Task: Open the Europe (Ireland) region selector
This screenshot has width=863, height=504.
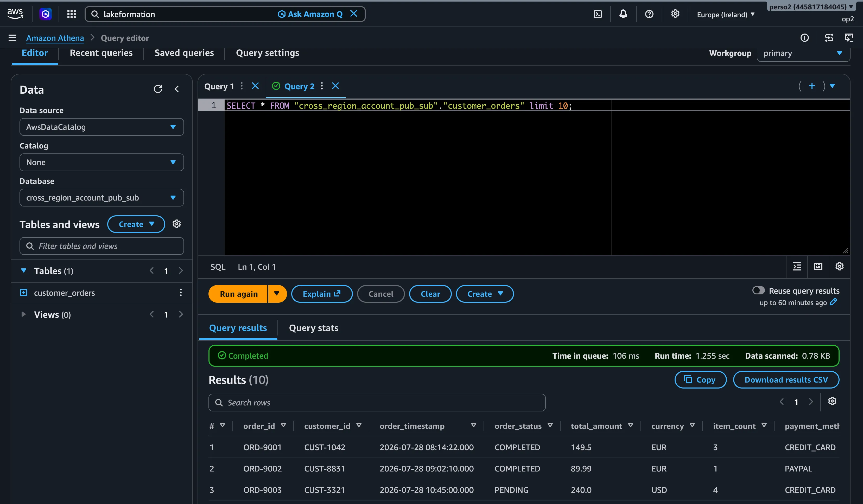Action: point(726,14)
